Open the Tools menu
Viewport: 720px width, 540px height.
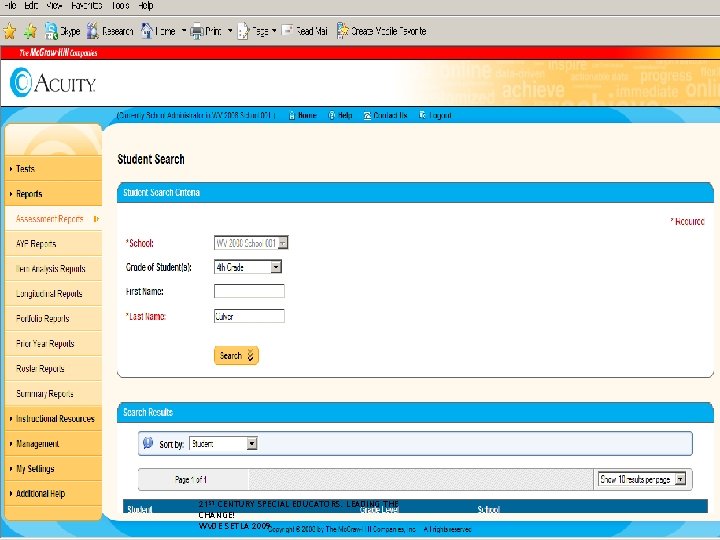[x=120, y=6]
